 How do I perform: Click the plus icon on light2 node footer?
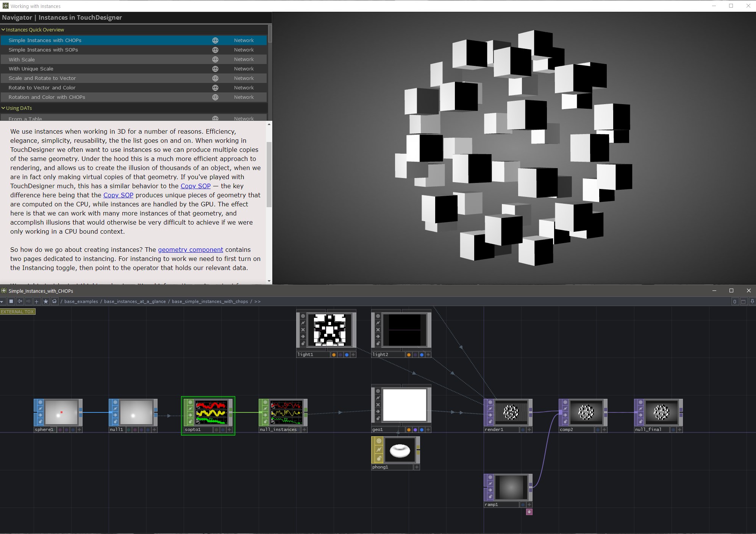pos(428,354)
